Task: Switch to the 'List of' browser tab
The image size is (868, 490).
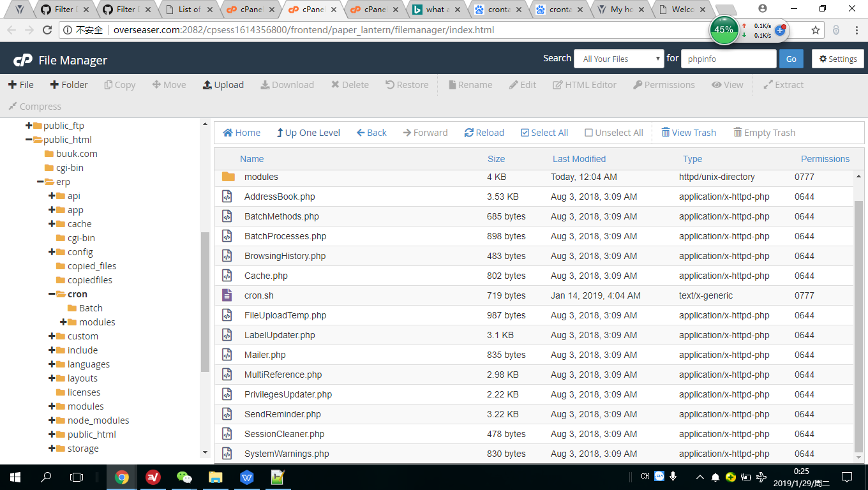Action: click(x=188, y=10)
